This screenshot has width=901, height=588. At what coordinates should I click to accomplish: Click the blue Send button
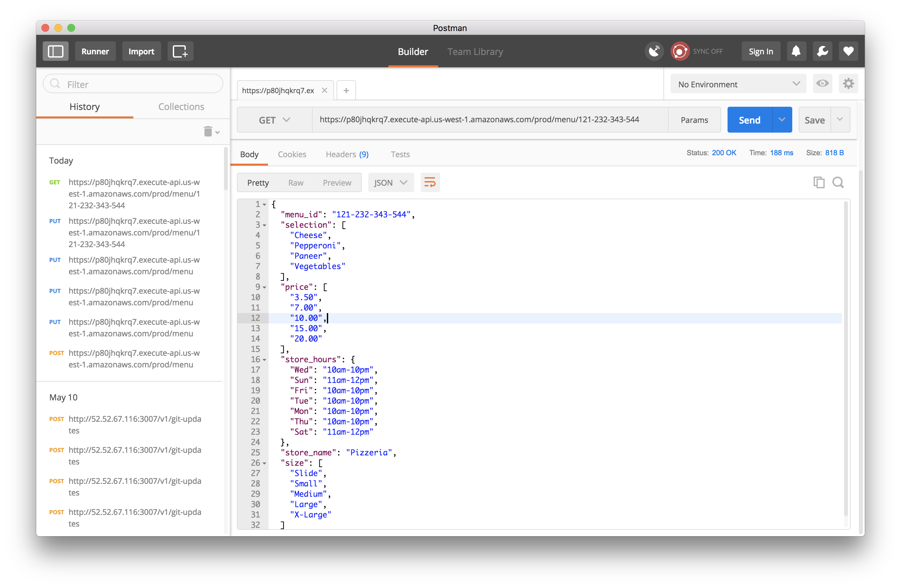[x=749, y=120]
